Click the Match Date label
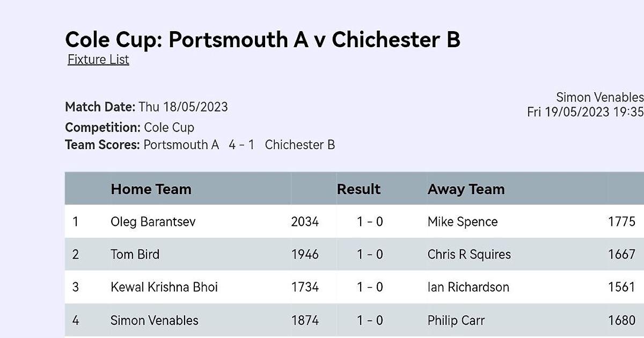The width and height of the screenshot is (644, 338). 100,107
